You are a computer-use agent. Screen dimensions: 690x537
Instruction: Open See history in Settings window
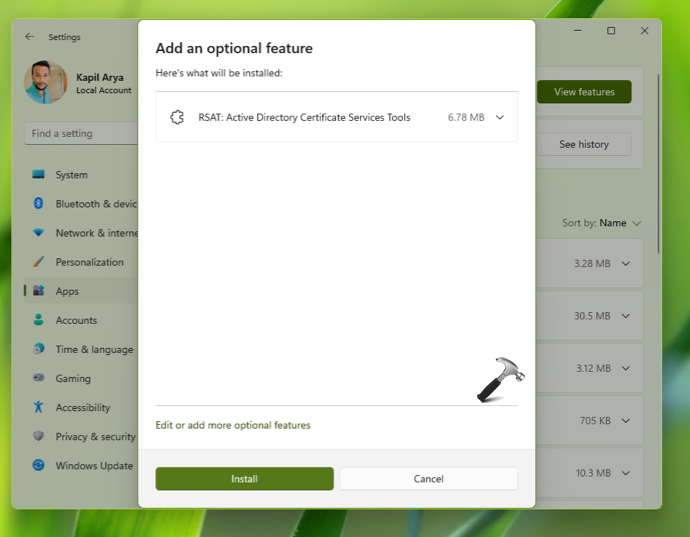584,144
